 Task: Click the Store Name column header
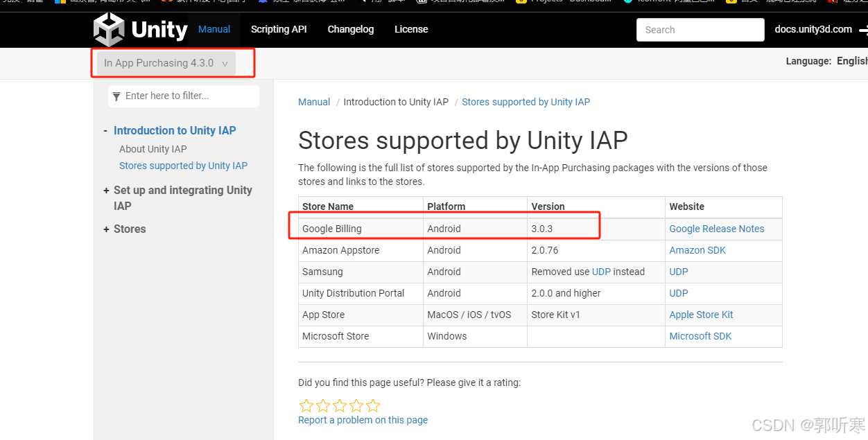click(x=361, y=206)
